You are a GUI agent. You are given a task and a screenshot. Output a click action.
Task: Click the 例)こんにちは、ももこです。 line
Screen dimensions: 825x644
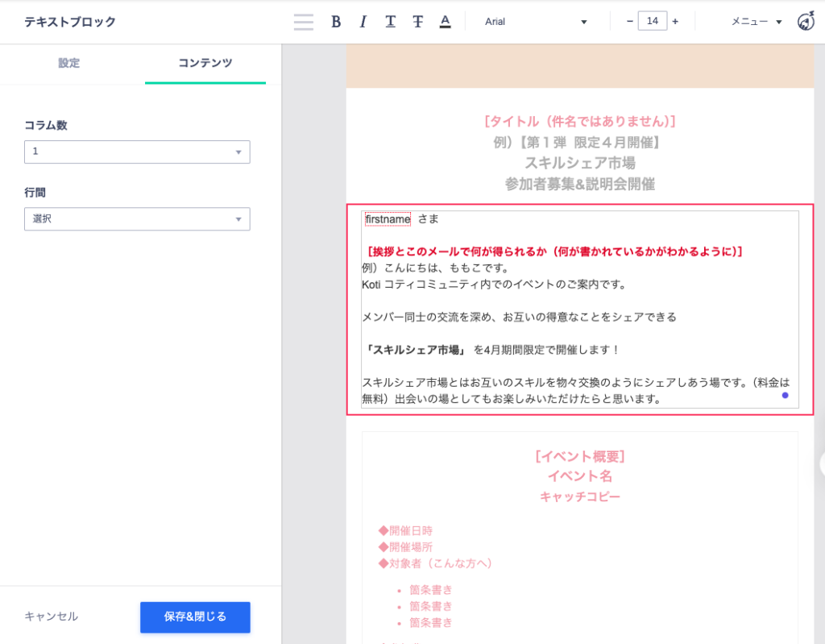436,268
